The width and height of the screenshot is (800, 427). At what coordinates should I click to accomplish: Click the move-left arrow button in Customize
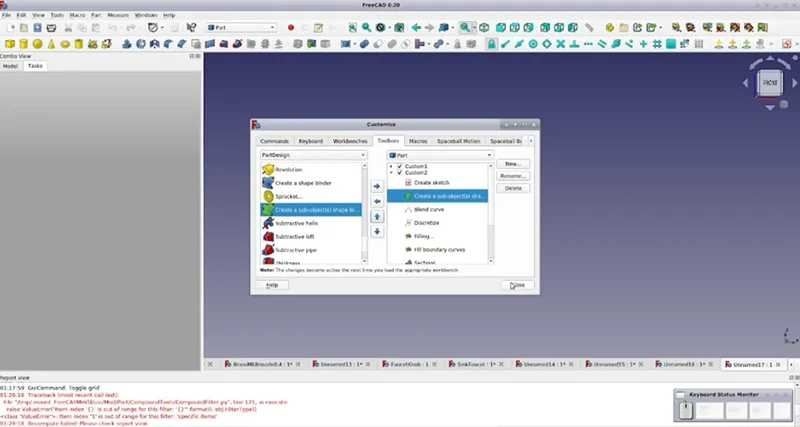coord(377,201)
